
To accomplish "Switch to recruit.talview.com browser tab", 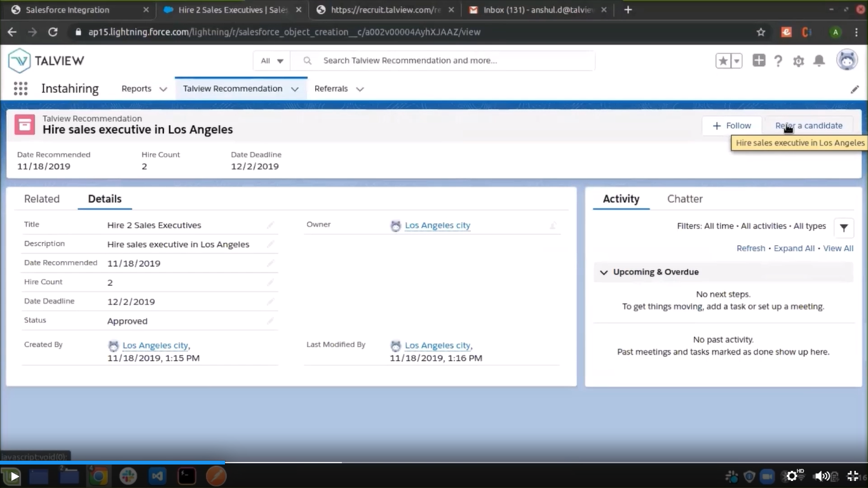I will 384,10.
